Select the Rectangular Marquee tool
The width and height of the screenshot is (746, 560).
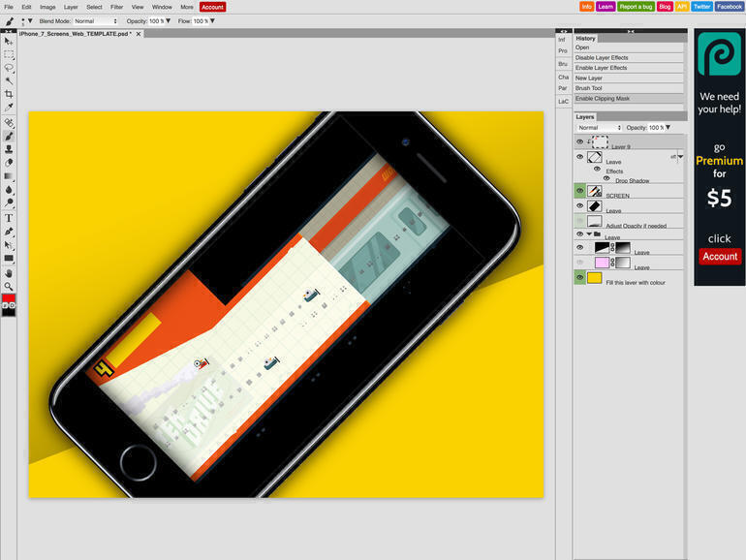[9, 55]
